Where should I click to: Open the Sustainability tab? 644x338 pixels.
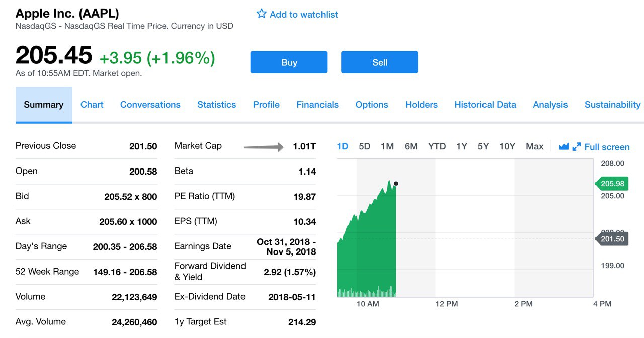613,105
